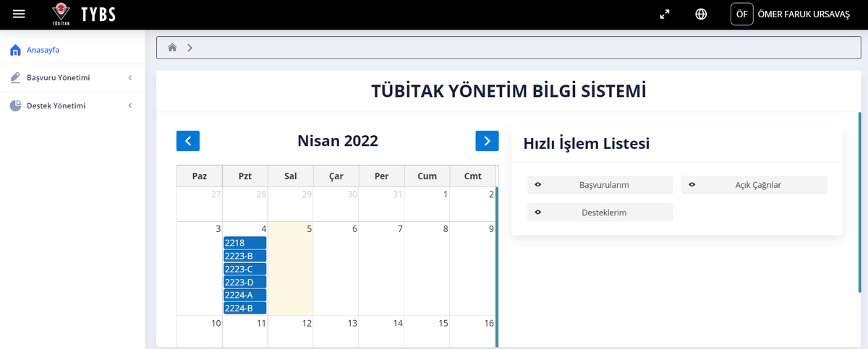Click the Anasayfa home icon in sidebar
868x349 pixels.
point(15,51)
